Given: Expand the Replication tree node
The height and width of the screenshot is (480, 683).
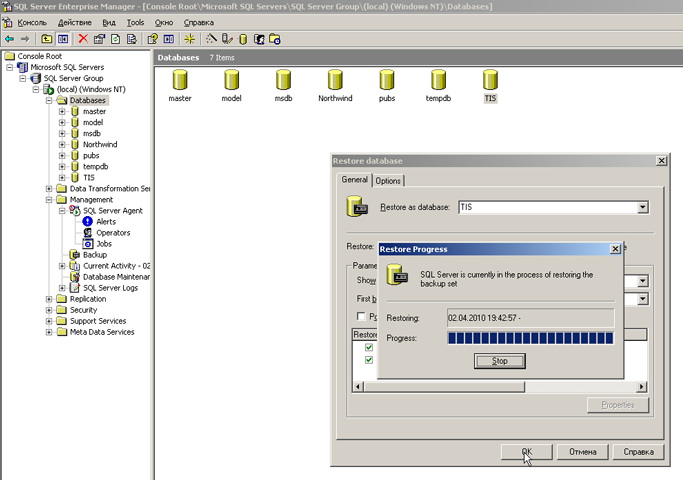Looking at the screenshot, I should pos(49,299).
